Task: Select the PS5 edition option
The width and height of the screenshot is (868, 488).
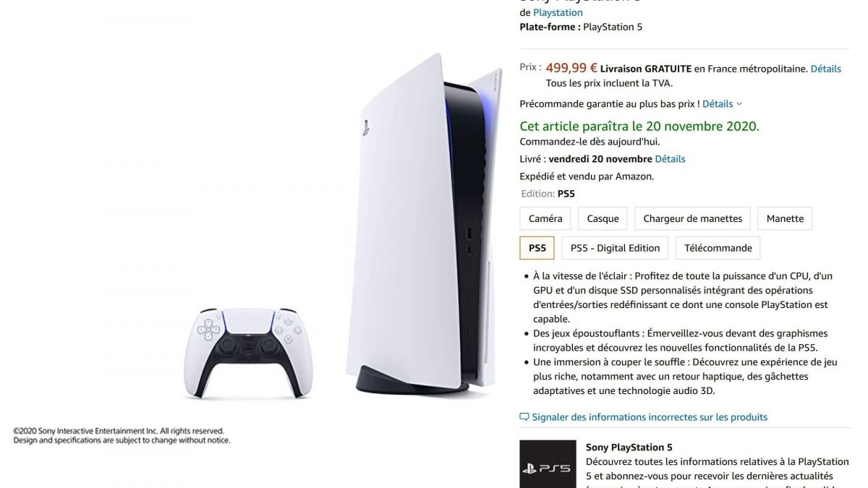Action: [537, 248]
